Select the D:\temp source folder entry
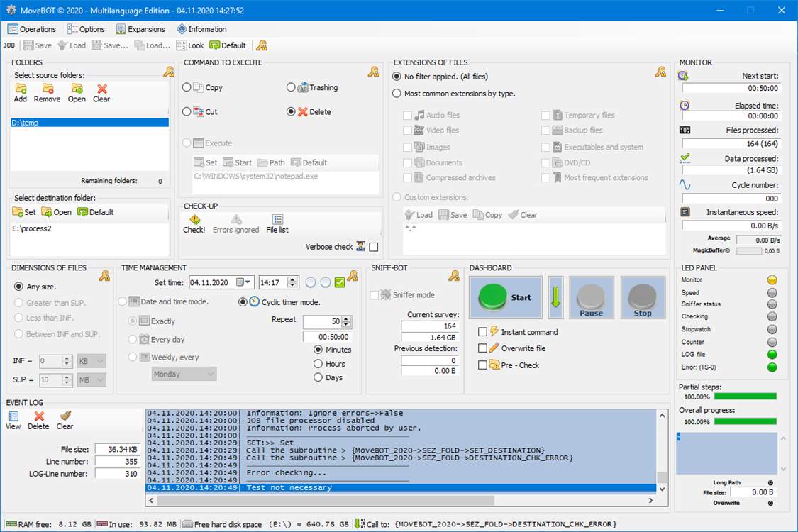 [89, 123]
